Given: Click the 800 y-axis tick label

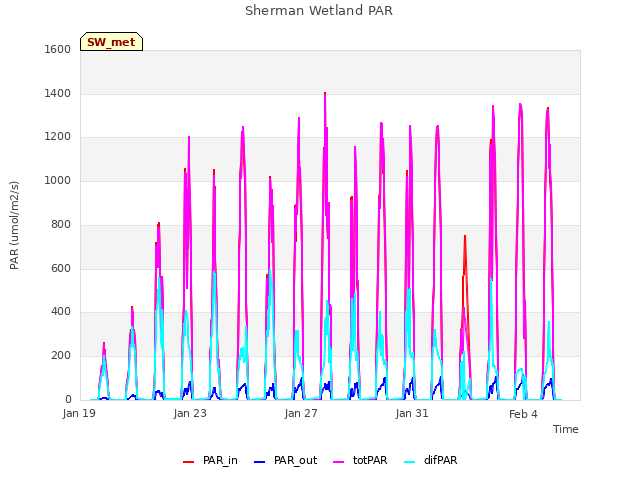Looking at the screenshot, I should pyautogui.click(x=61, y=224).
